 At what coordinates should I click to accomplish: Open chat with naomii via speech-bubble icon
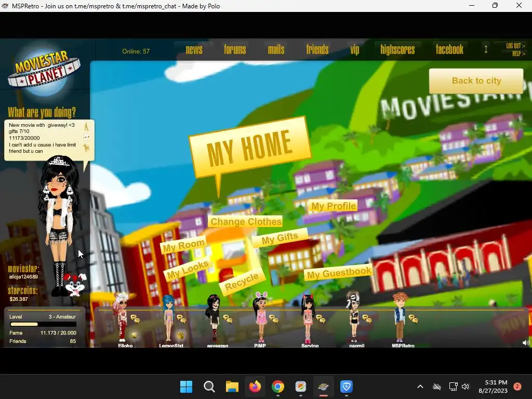pyautogui.click(x=367, y=319)
